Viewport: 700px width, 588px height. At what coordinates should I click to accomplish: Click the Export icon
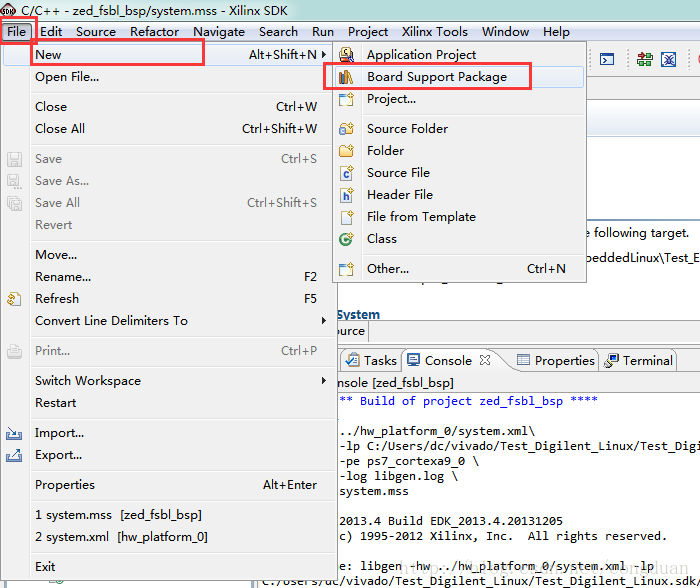pyautogui.click(x=14, y=455)
